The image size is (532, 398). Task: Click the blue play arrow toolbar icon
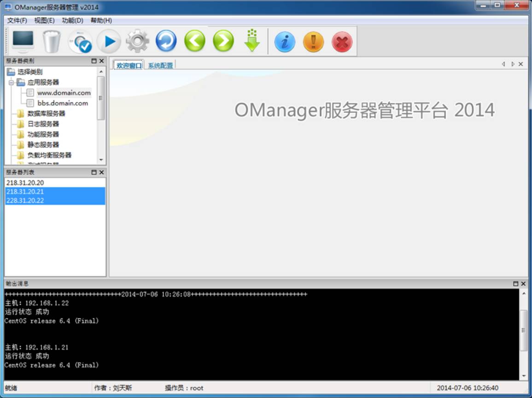click(109, 41)
